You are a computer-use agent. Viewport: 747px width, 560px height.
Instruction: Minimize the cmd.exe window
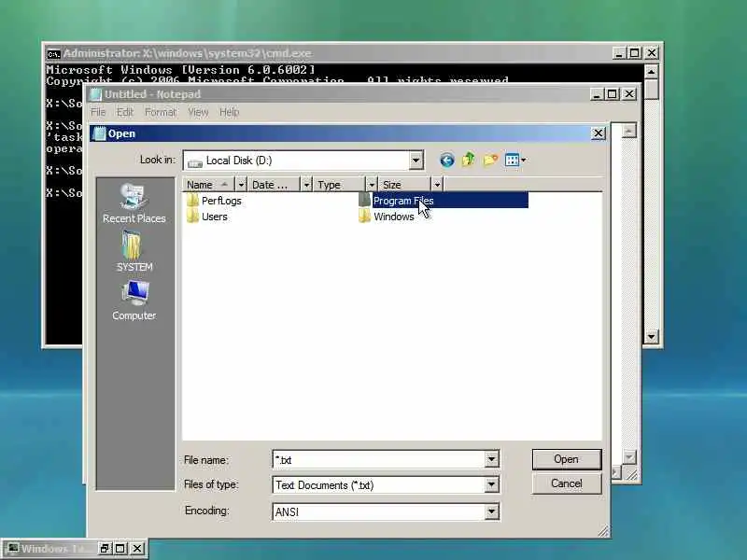click(x=618, y=53)
